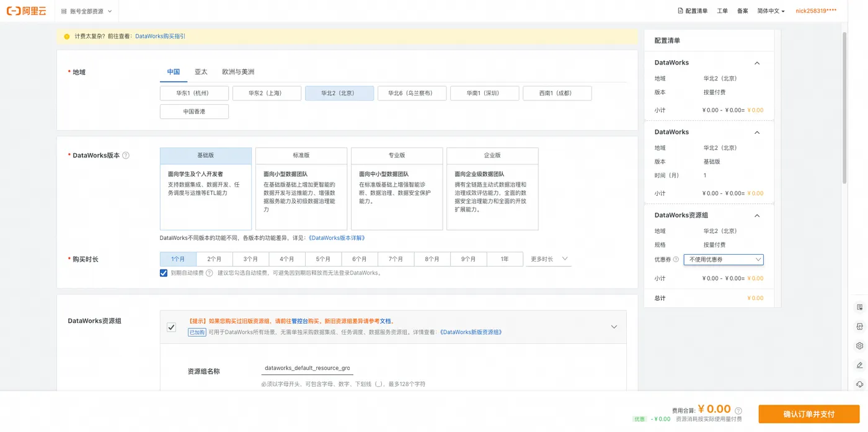Collapse the first DataWorks section in 配置清单

(x=757, y=63)
